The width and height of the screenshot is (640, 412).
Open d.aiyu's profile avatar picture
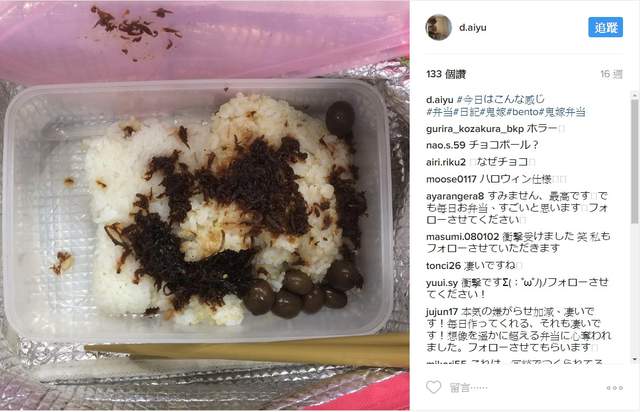[438, 27]
